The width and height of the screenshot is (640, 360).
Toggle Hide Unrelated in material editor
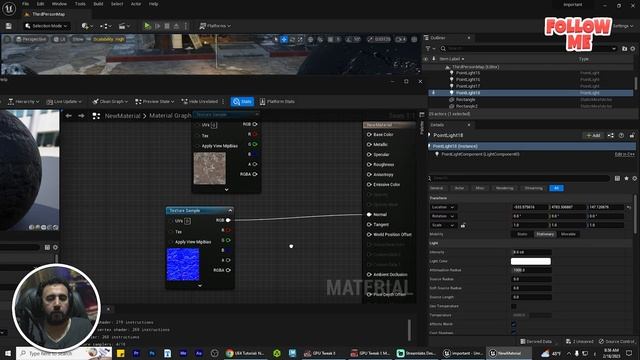200,102
